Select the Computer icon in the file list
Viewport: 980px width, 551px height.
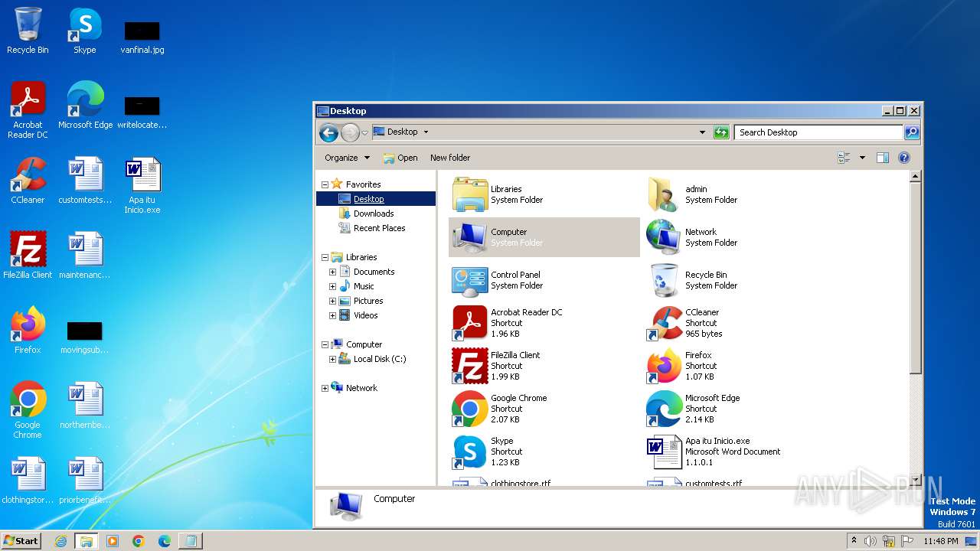pyautogui.click(x=470, y=237)
